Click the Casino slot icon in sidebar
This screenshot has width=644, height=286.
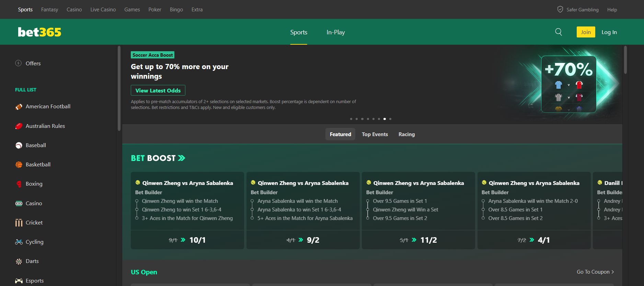[x=19, y=203]
